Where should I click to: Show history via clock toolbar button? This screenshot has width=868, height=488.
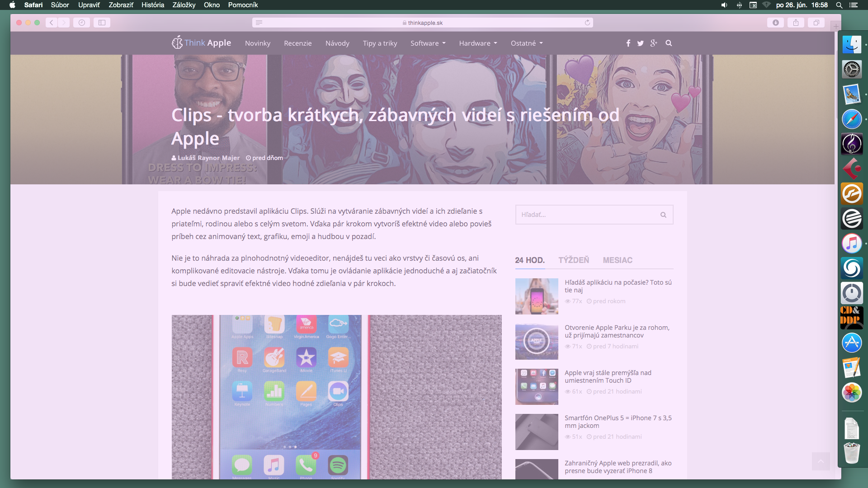(82, 23)
